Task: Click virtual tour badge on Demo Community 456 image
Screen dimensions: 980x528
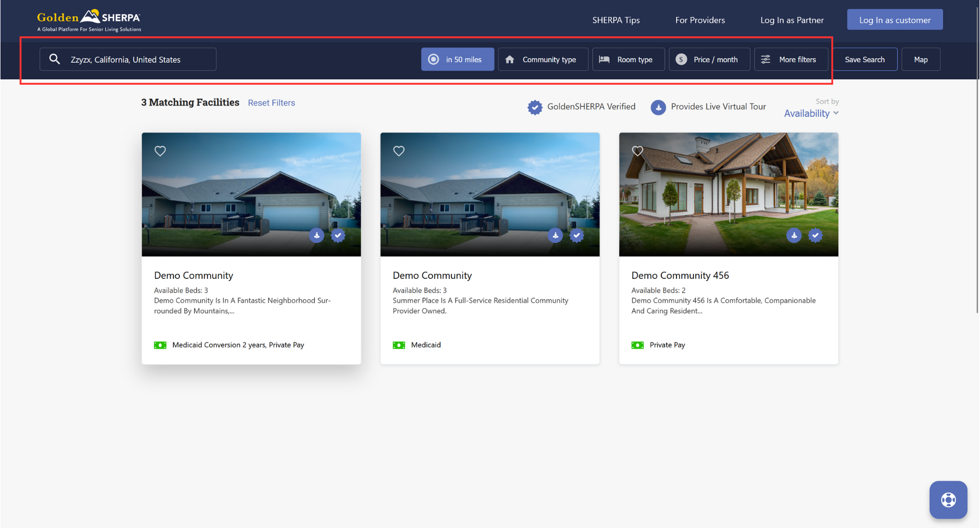Action: [x=794, y=235]
